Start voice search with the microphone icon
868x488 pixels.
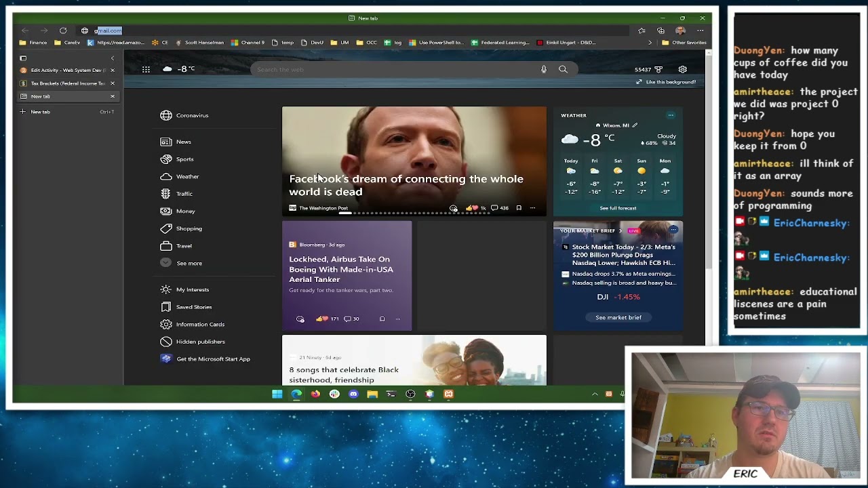tap(544, 69)
